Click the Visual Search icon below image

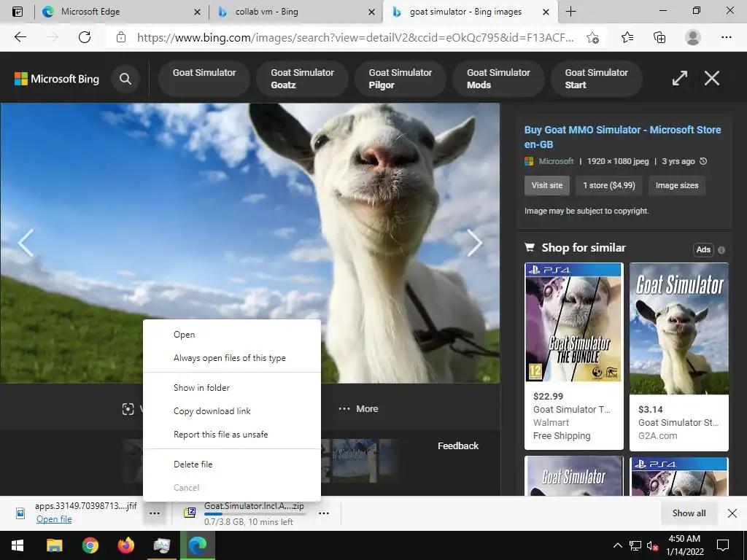(x=128, y=409)
